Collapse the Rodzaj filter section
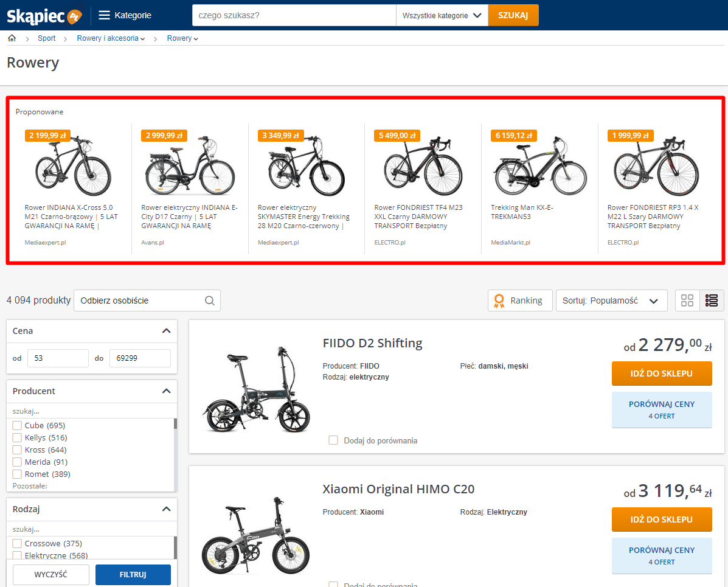This screenshot has height=587, width=728. 166,509
